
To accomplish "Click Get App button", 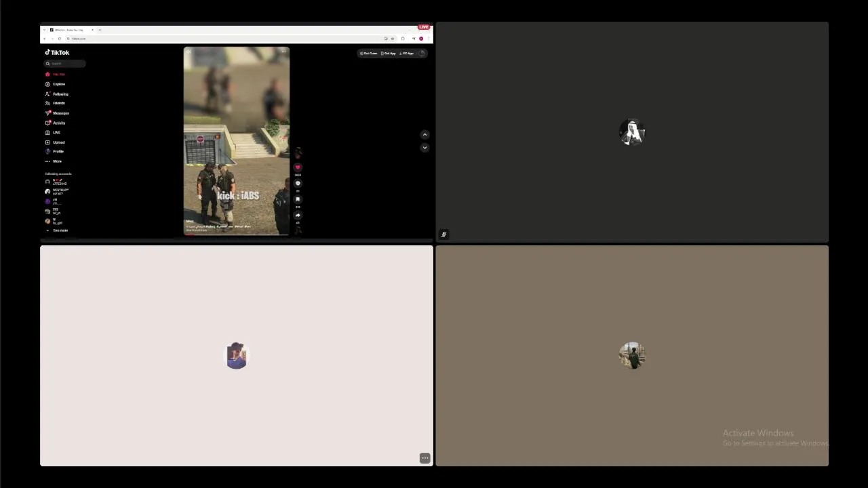I will (388, 53).
